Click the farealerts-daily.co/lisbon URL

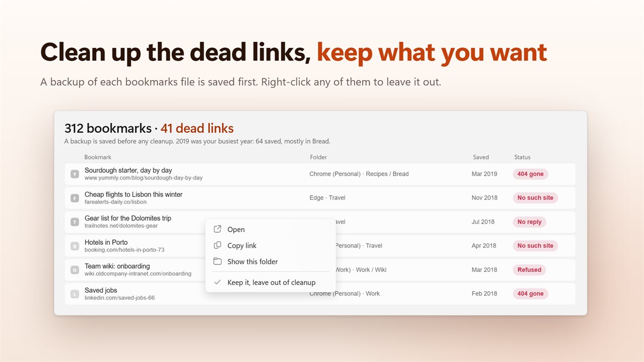click(116, 202)
